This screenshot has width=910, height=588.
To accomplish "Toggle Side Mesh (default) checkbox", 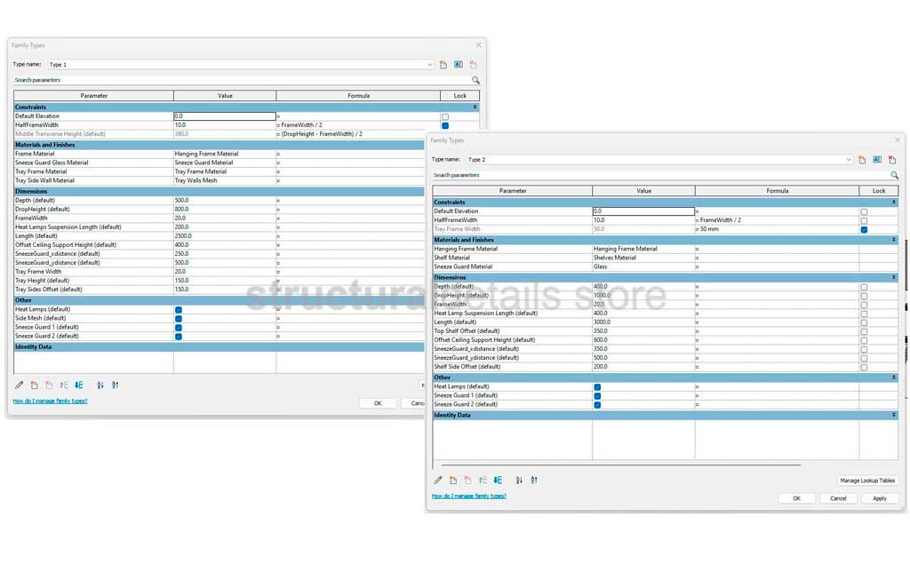I will pyautogui.click(x=179, y=318).
